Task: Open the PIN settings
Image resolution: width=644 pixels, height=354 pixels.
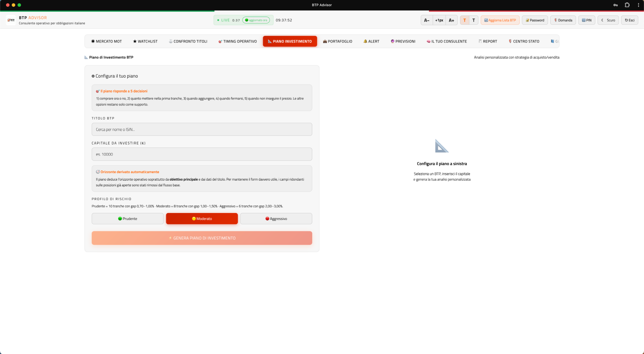Action: point(586,20)
